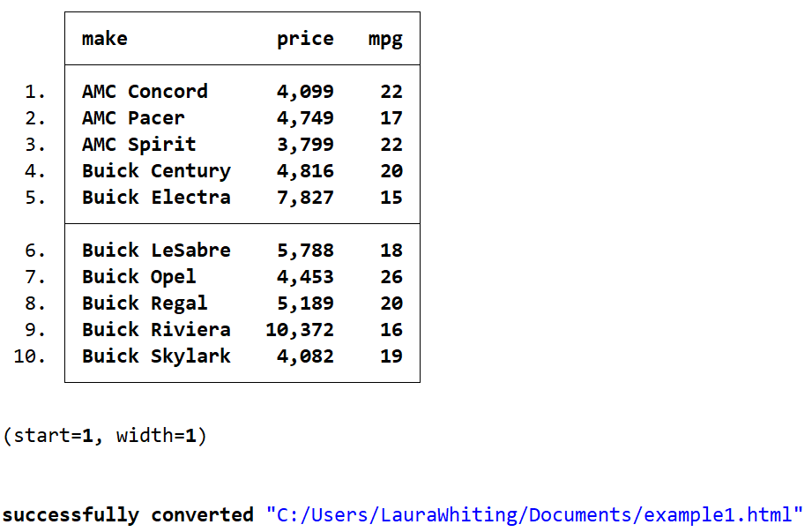Click row number '5.'

point(35,198)
